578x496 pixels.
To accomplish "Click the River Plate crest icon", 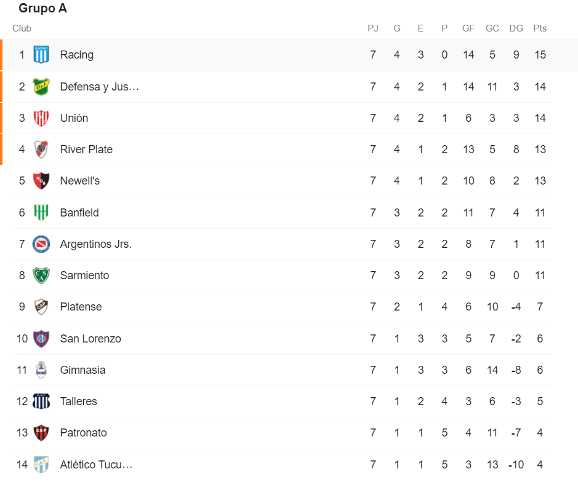I will point(41,149).
